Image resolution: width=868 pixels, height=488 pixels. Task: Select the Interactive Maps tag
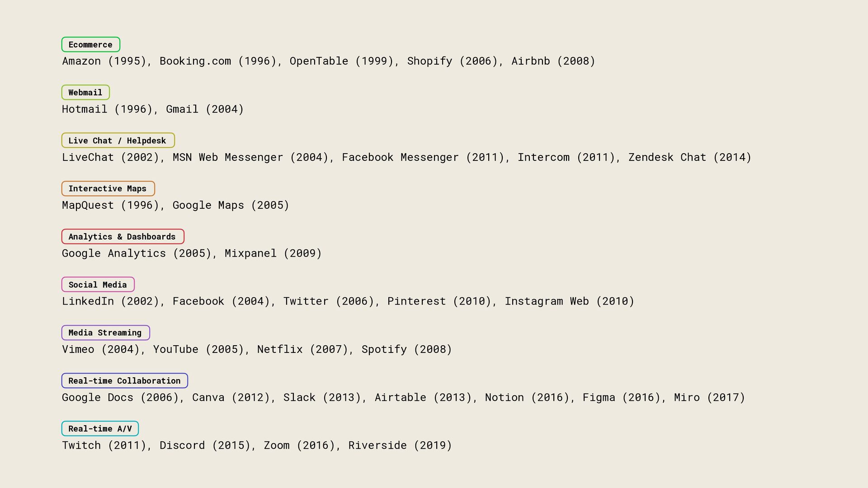pyautogui.click(x=108, y=189)
